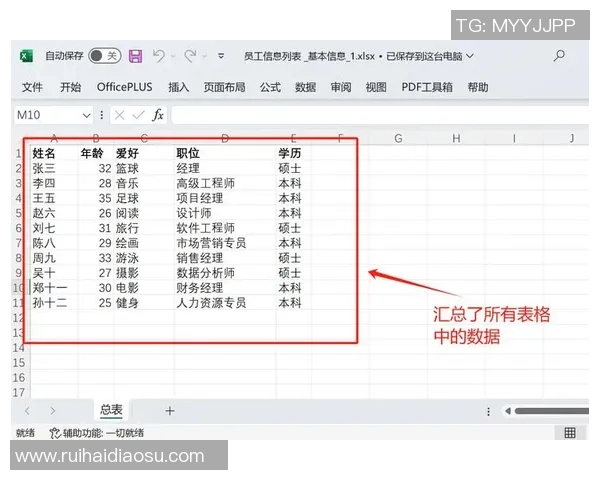
Task: Click the Enter checkmark formula icon
Action: (138, 115)
